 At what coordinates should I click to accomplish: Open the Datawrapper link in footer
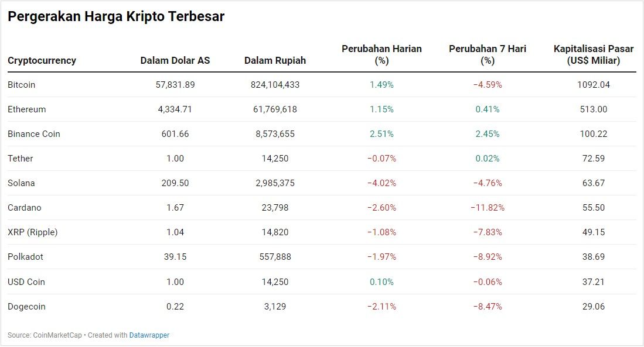(149, 335)
